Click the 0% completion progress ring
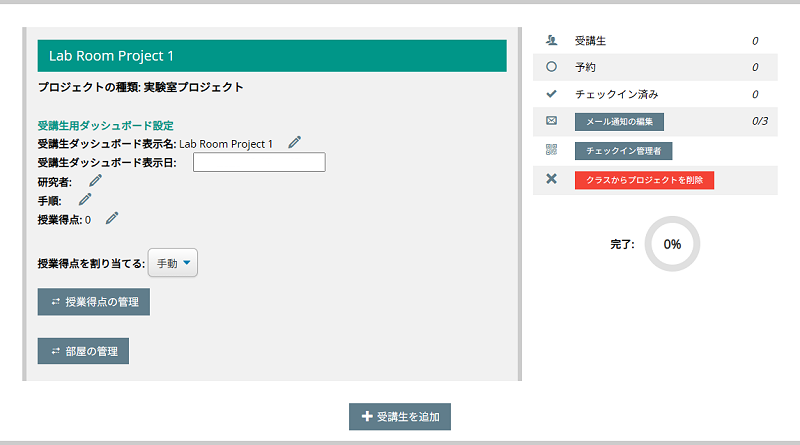Image resolution: width=800 pixels, height=445 pixels. (x=672, y=244)
